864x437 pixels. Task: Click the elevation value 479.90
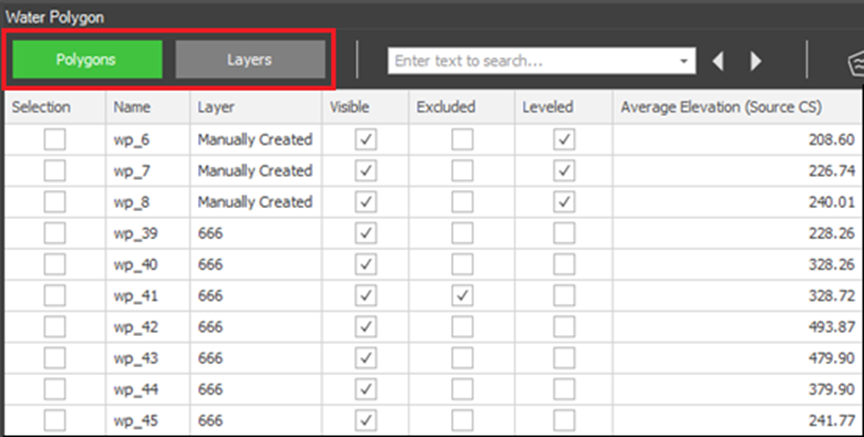831,358
